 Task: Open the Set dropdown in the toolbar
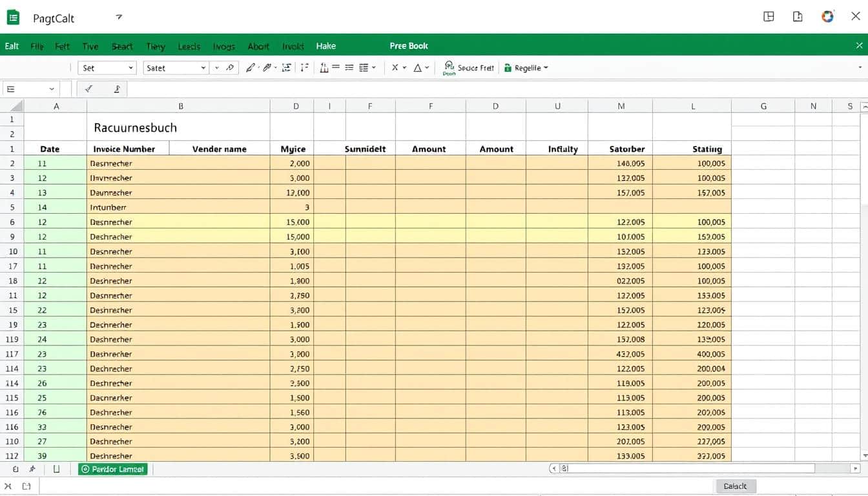107,68
